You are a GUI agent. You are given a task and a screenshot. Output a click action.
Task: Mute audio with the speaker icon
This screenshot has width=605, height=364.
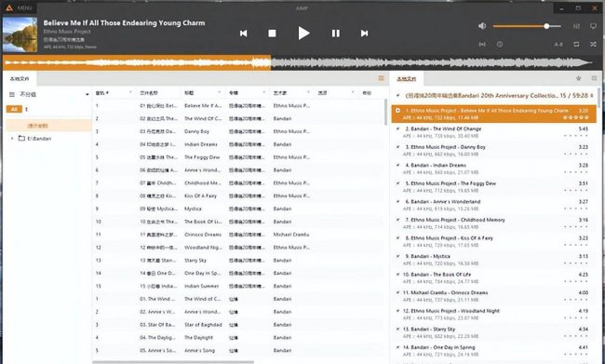point(482,26)
